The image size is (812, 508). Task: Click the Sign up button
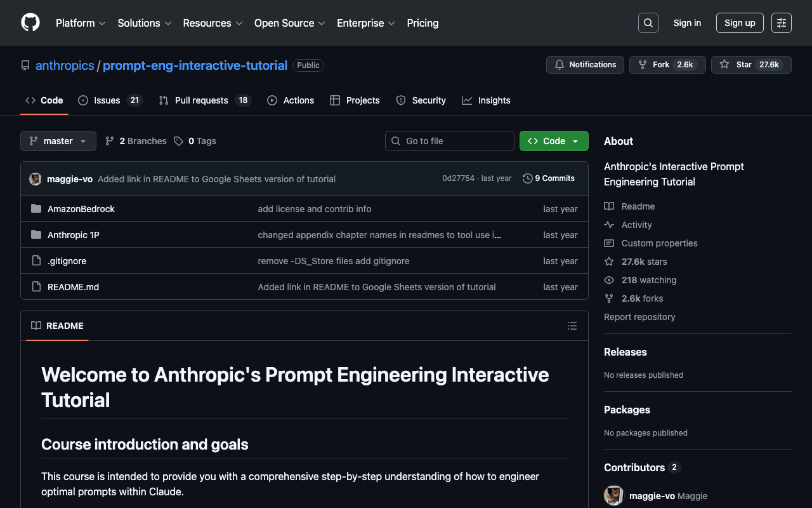(740, 23)
